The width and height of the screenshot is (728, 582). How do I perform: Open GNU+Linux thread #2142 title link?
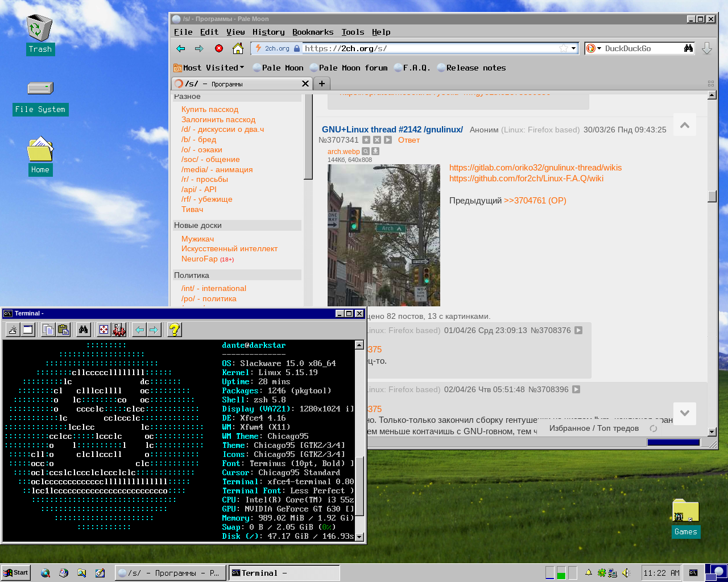click(x=392, y=130)
